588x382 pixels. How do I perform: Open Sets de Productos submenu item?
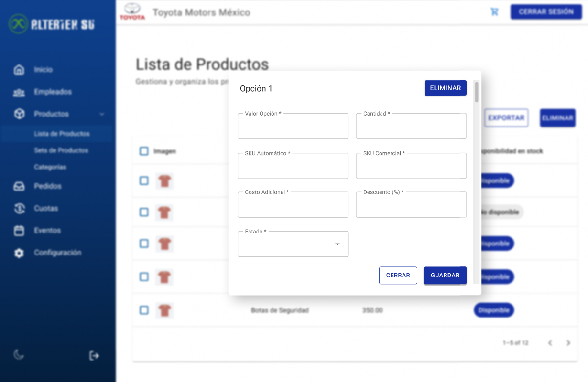(61, 150)
